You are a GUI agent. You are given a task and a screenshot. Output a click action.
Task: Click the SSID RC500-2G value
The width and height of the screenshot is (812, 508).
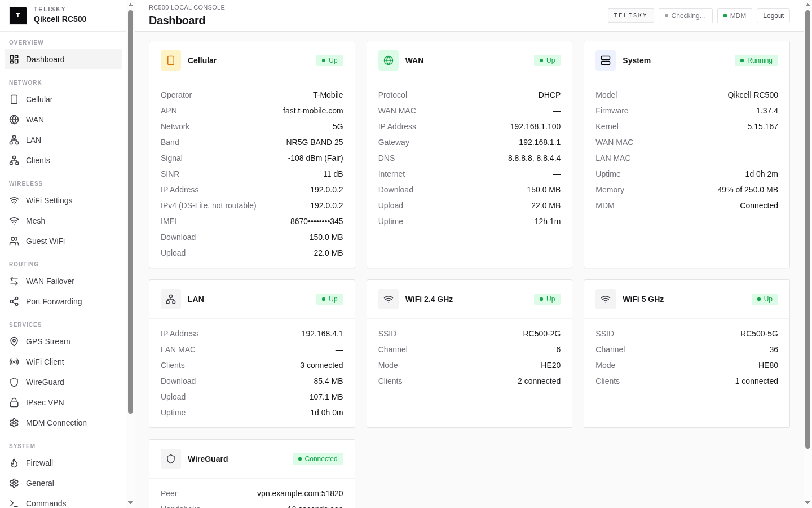click(x=541, y=334)
